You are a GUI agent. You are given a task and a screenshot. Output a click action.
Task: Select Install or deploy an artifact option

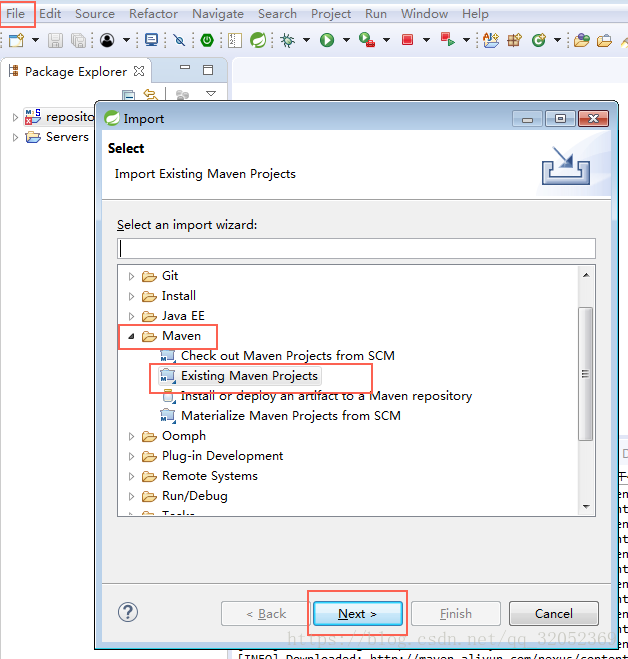[x=326, y=396]
